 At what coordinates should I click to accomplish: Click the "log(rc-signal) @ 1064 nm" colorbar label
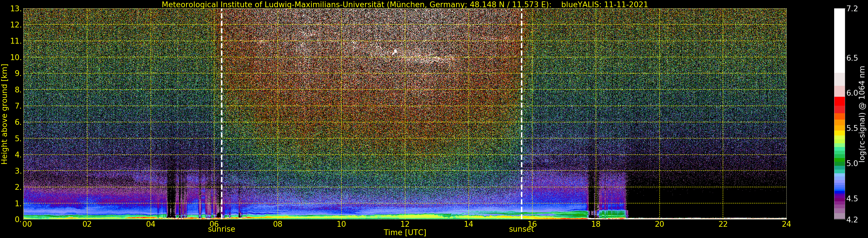click(862, 114)
